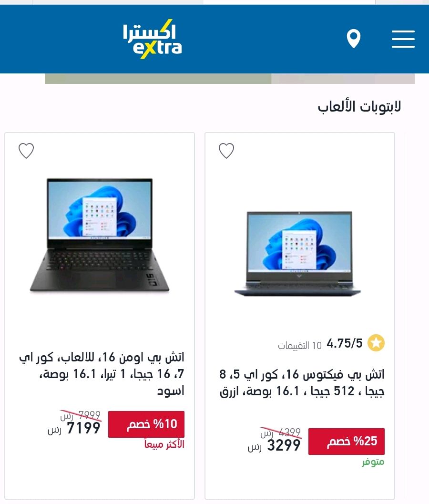Tap the store location pin icon
This screenshot has height=504, width=429.
pos(354,39)
